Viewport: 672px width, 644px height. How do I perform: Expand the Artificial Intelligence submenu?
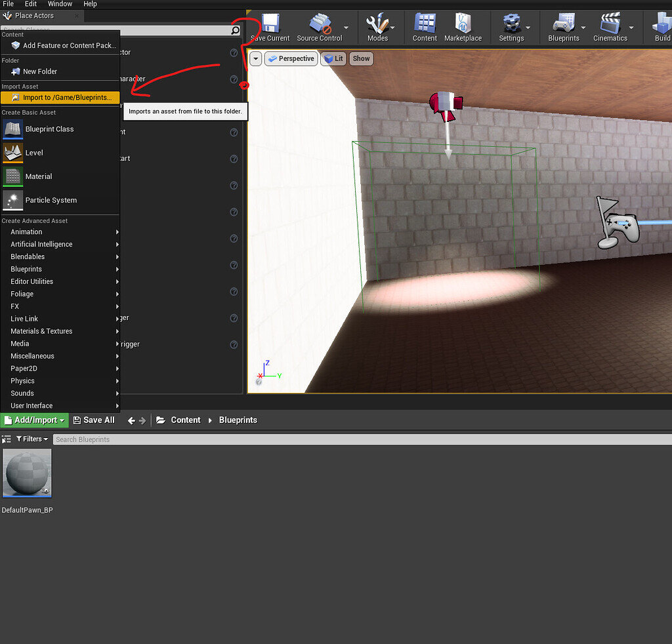pos(60,244)
